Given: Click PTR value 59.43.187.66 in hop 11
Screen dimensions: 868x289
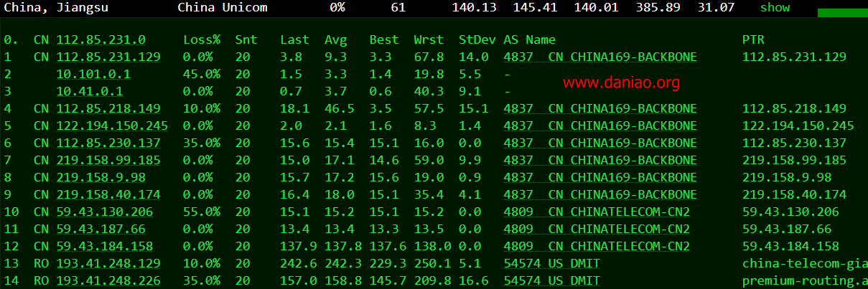Looking at the screenshot, I should click(787, 229).
